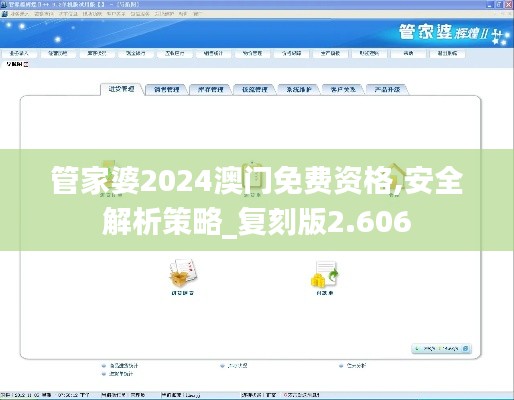Viewport: 514px width, 400px height.
Task: Open the 进货单统计 link below the panel
Action: 121,374
